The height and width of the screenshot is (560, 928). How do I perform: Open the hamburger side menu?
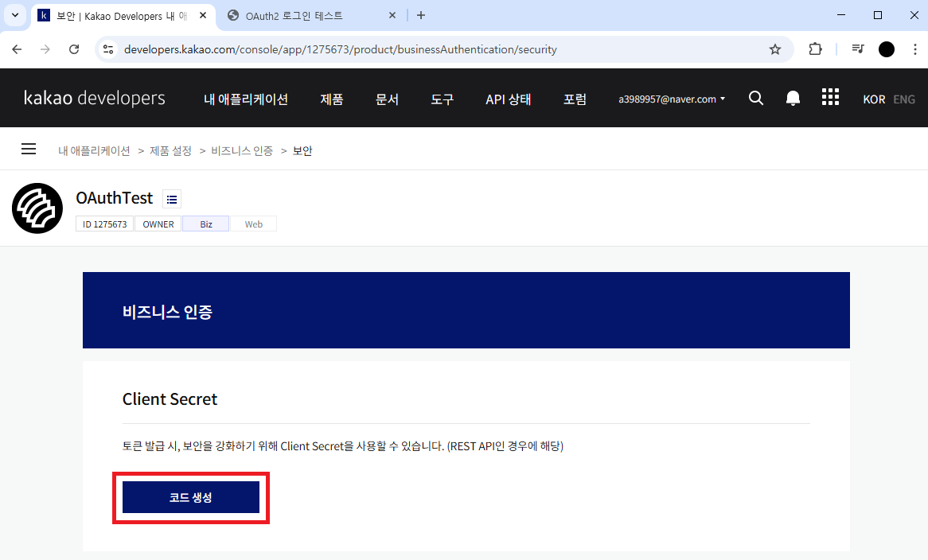29,149
